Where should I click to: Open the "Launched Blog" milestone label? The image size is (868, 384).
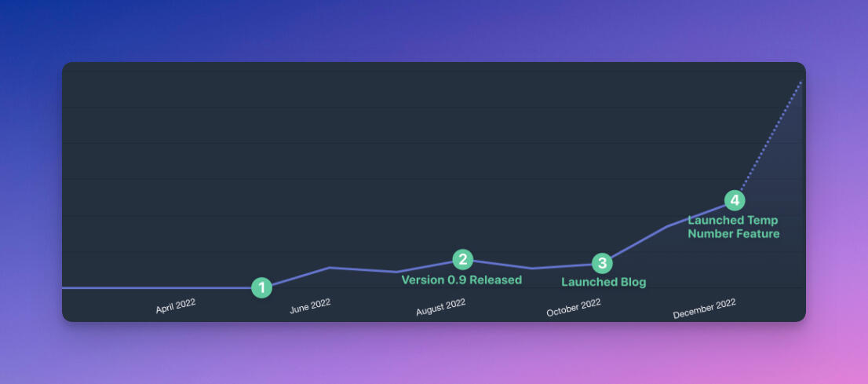pyautogui.click(x=604, y=283)
